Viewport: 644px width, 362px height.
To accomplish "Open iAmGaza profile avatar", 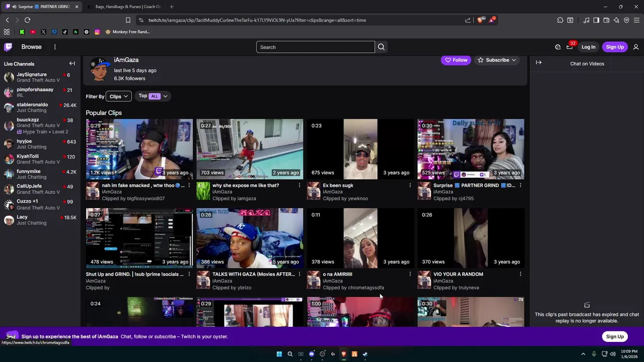I will pyautogui.click(x=99, y=69).
